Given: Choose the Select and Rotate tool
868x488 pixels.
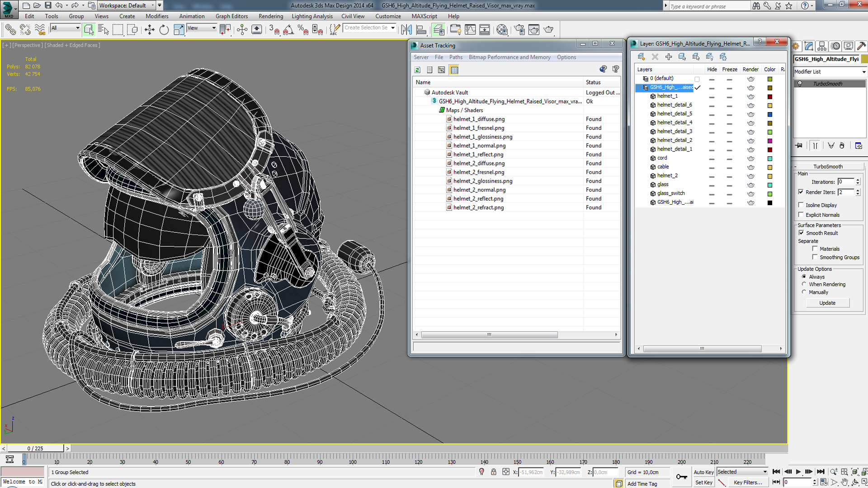Looking at the screenshot, I should coord(164,30).
